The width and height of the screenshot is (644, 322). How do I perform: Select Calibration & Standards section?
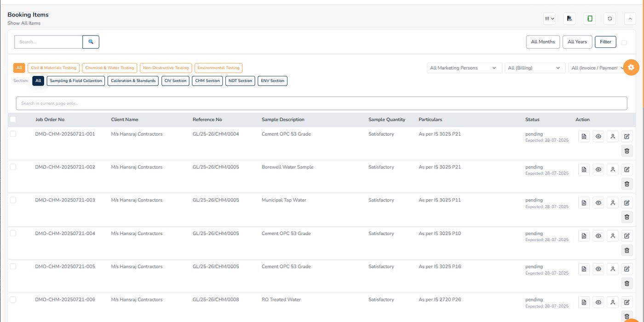pos(133,81)
